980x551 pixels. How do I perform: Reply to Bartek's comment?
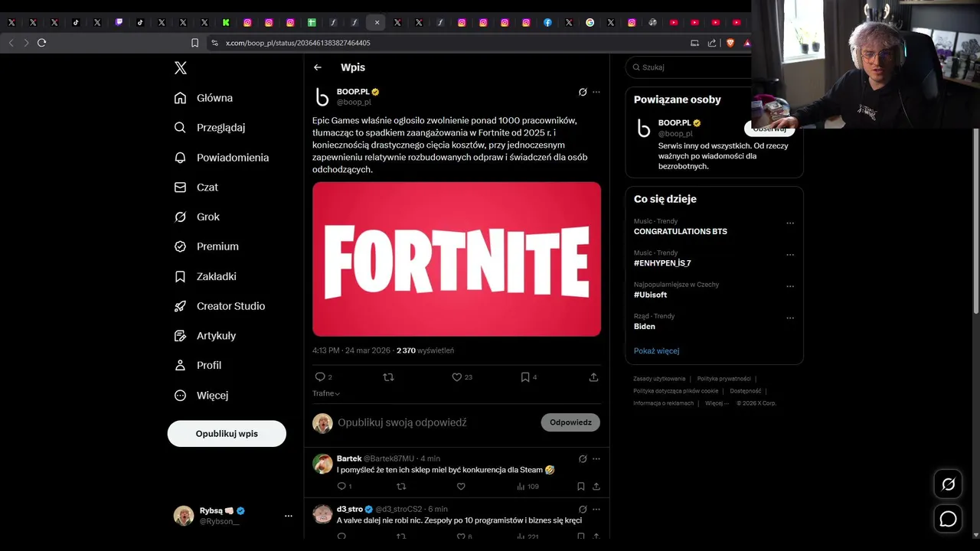[x=344, y=487]
